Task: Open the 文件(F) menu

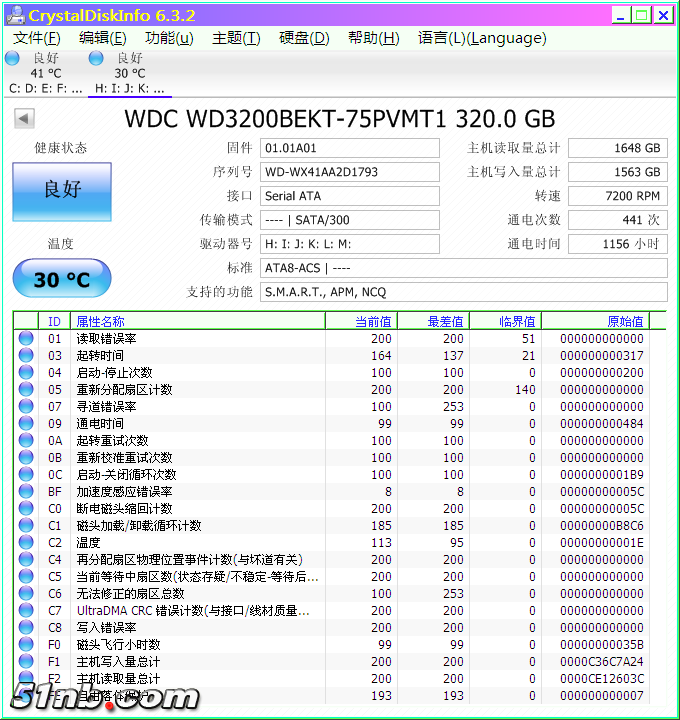Action: point(36,38)
